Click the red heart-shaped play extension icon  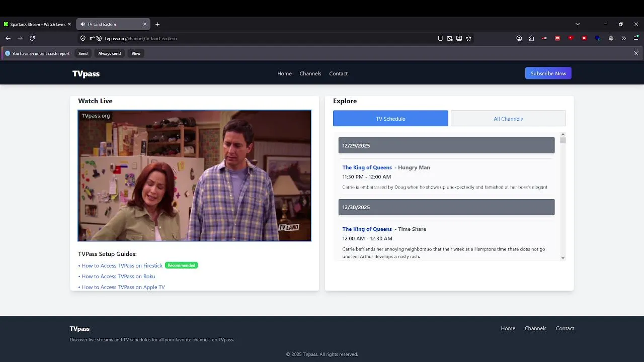click(571, 38)
